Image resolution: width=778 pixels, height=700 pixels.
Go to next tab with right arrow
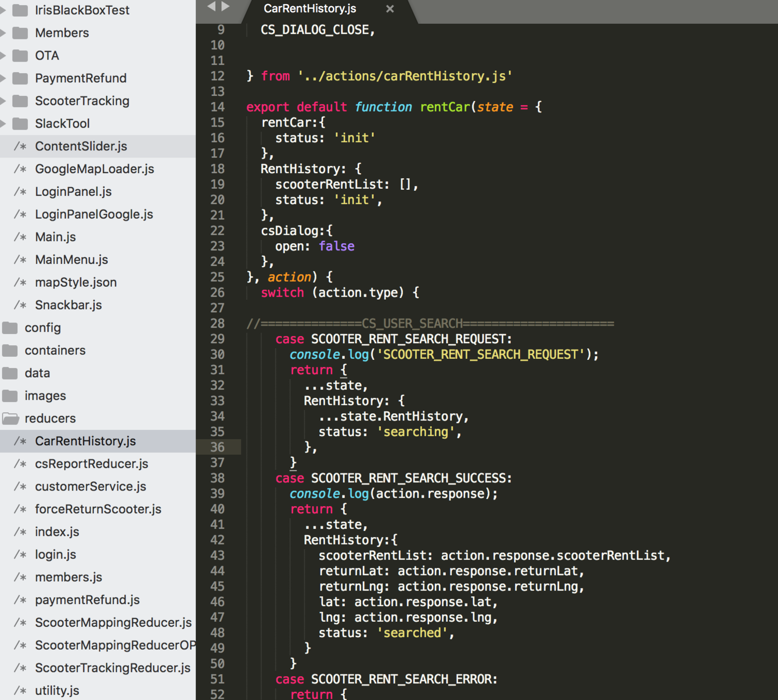coord(225,7)
